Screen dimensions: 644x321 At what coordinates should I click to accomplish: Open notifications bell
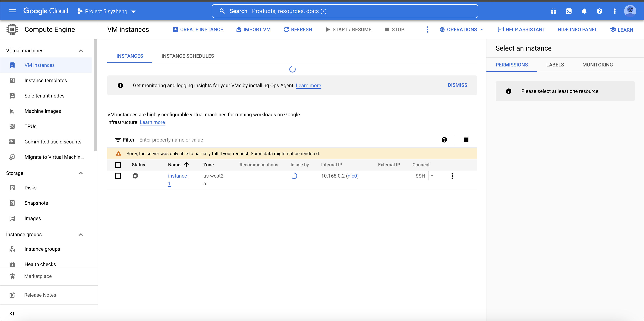(x=584, y=11)
